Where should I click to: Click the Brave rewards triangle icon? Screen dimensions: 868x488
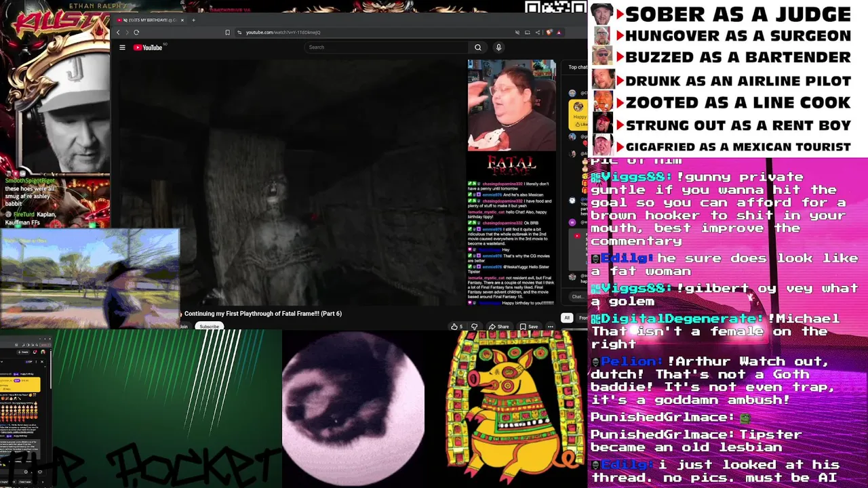coord(559,33)
